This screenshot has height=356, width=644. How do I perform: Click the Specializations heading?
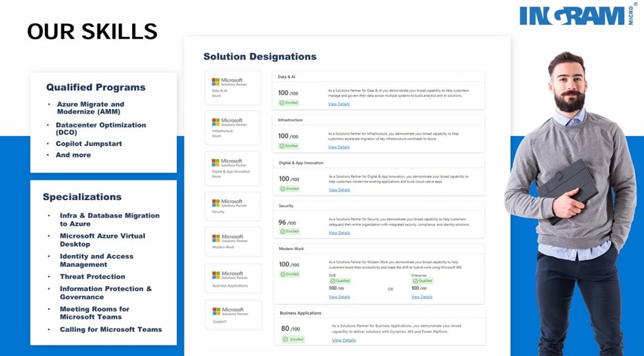pos(82,197)
